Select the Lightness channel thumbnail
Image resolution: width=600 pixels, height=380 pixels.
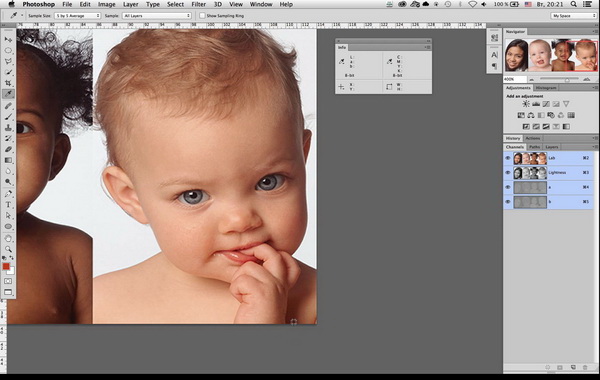[x=530, y=173]
